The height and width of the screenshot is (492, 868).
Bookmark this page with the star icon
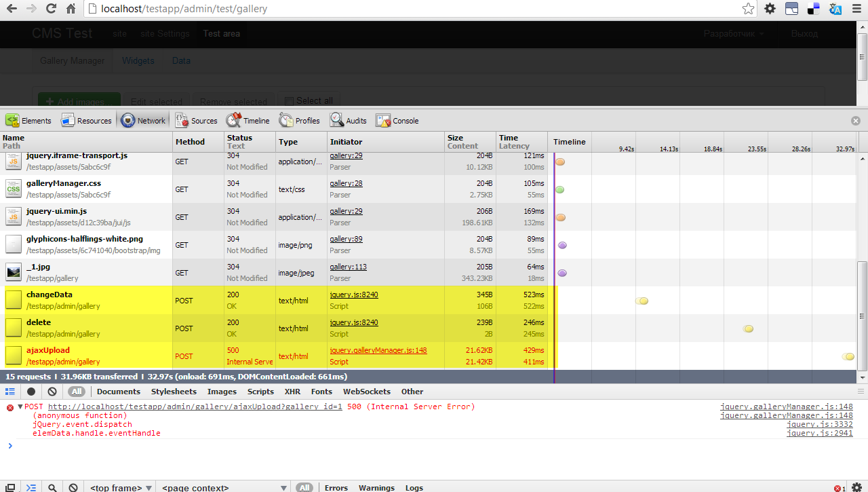click(x=748, y=9)
